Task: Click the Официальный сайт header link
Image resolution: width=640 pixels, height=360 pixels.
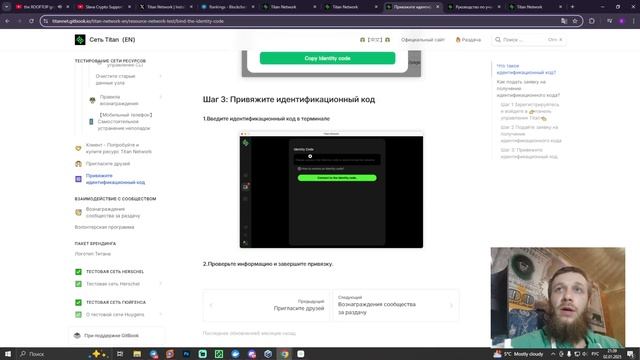Action: pos(422,40)
